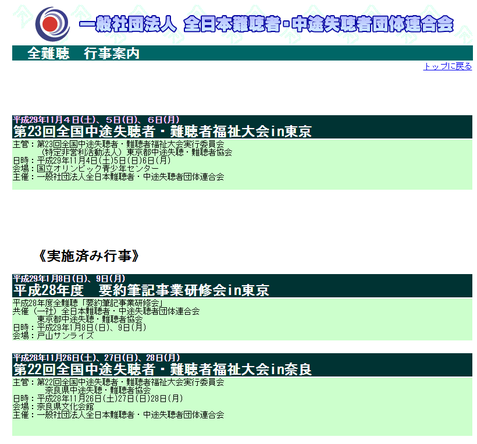This screenshot has height=444, width=477.
Task: Click the date 平成29年1月8日(日)、9日(月) header
Action: pos(69,278)
